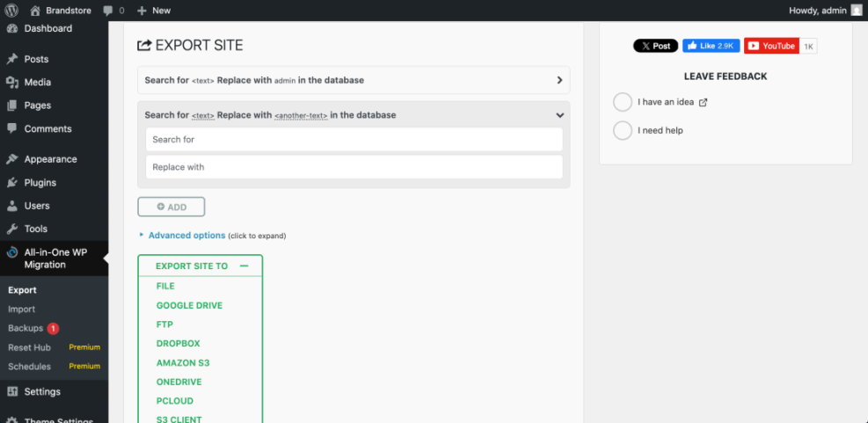Click the Settings sliders icon in sidebar
This screenshot has height=423, width=868.
(12, 392)
